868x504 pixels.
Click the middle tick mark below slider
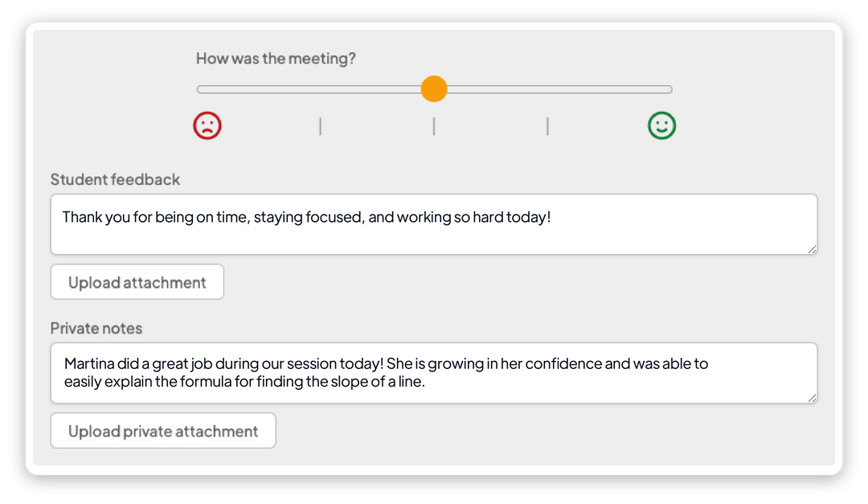tap(434, 126)
